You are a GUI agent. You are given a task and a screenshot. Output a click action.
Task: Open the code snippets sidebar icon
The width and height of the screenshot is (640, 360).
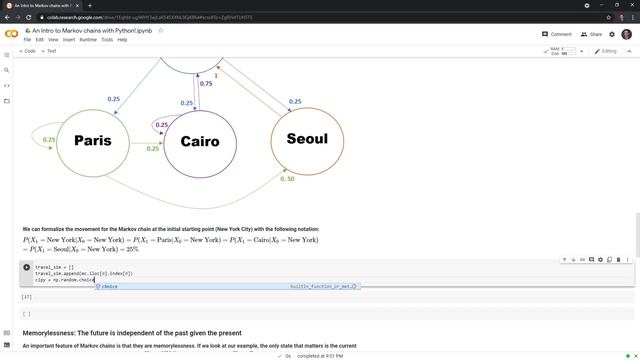(7, 86)
